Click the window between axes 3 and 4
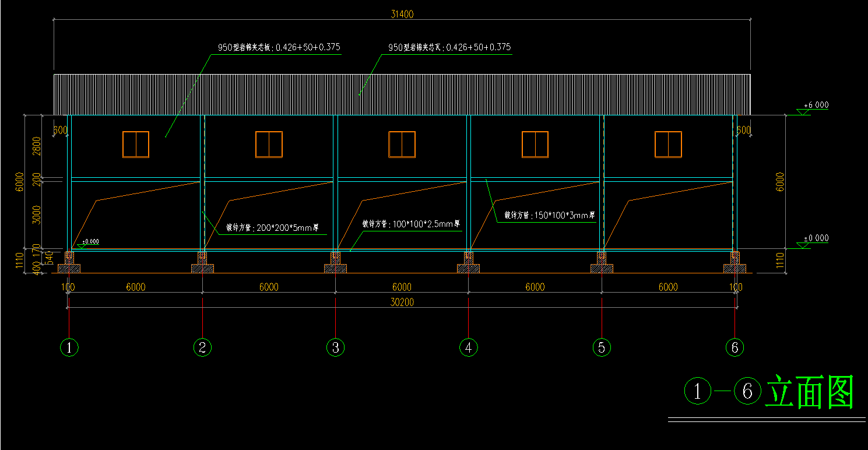The width and height of the screenshot is (868, 450). point(402,145)
